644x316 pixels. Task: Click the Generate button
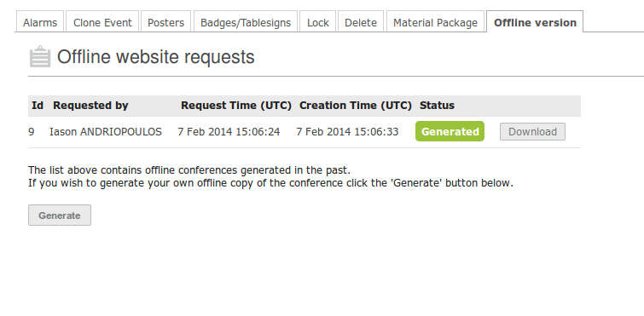click(60, 215)
